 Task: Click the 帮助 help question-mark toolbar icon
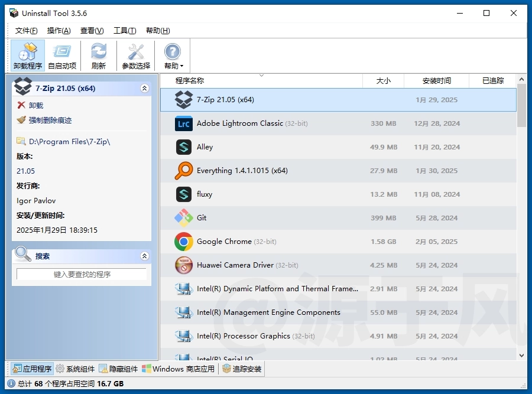click(x=172, y=52)
